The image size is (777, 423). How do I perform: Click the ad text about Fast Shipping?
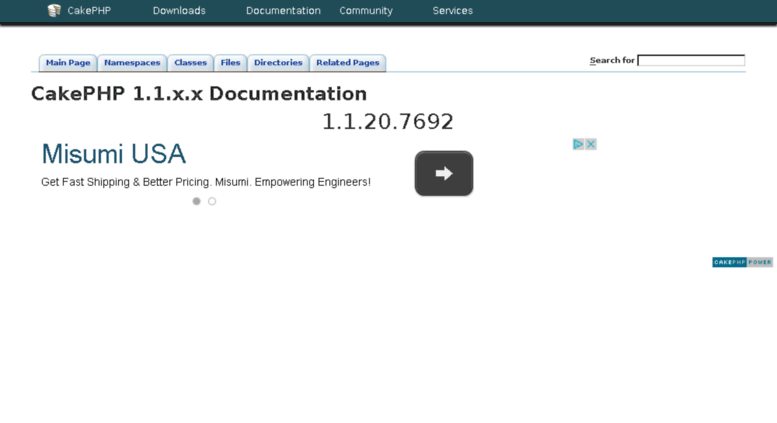[206, 182]
